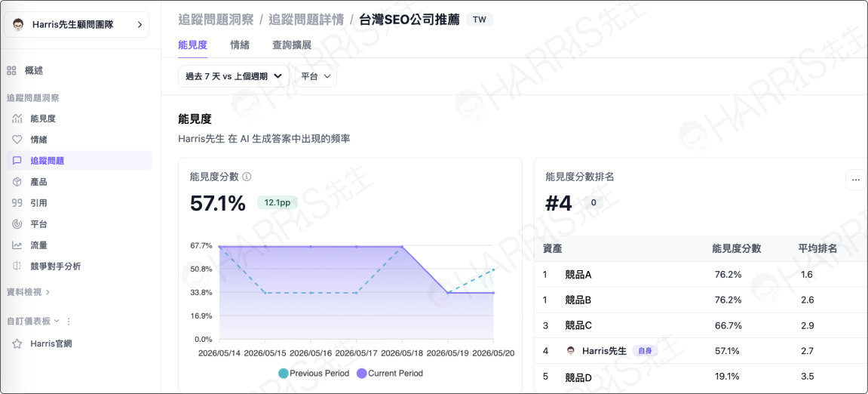The image size is (868, 394).
Task: Switch to the 查詢擴展 tab
Action: (x=292, y=45)
